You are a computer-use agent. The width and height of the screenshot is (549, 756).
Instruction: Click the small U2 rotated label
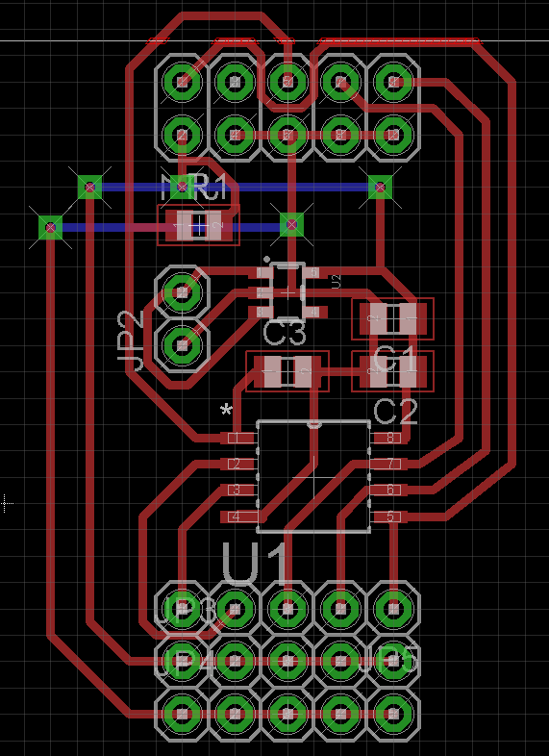(337, 281)
